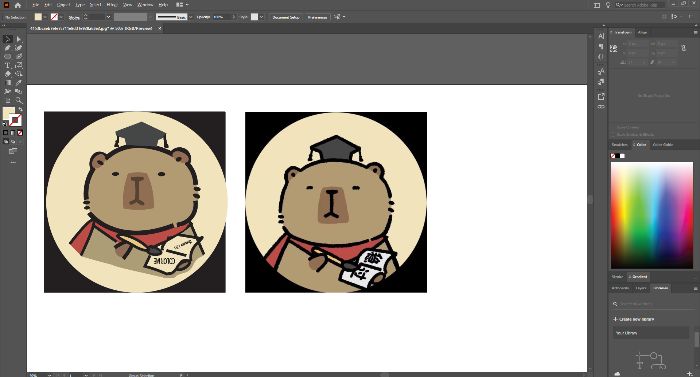Viewport: 700px width, 377px height.
Task: Pick a color from the spectrum
Action: (x=652, y=215)
